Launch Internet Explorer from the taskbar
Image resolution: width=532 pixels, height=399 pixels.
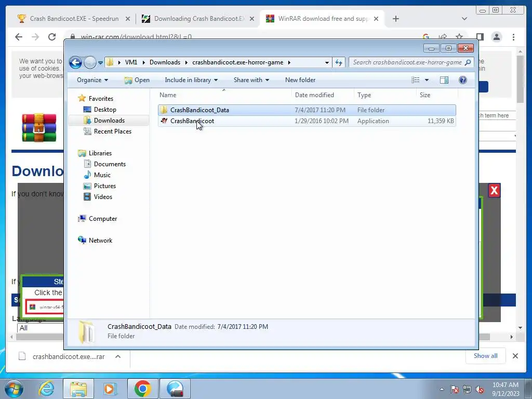coord(46,388)
